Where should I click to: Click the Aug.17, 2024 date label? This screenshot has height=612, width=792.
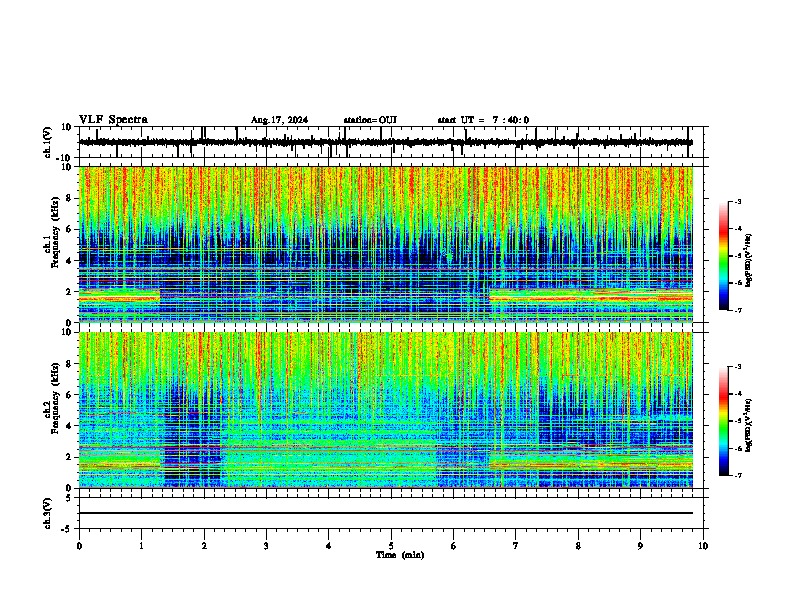click(x=279, y=120)
